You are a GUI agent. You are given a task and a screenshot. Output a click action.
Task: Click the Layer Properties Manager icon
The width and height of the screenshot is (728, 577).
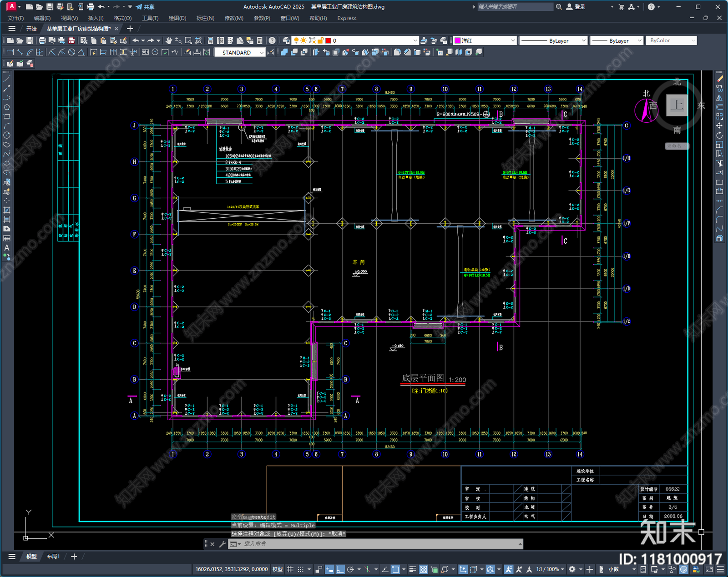coord(286,40)
